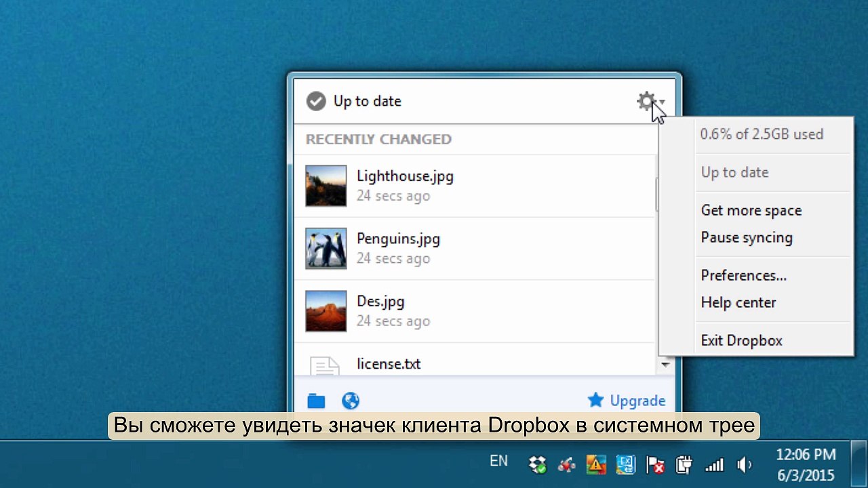Click the EN language indicator
Viewport: 868px width, 488px height.
(498, 461)
